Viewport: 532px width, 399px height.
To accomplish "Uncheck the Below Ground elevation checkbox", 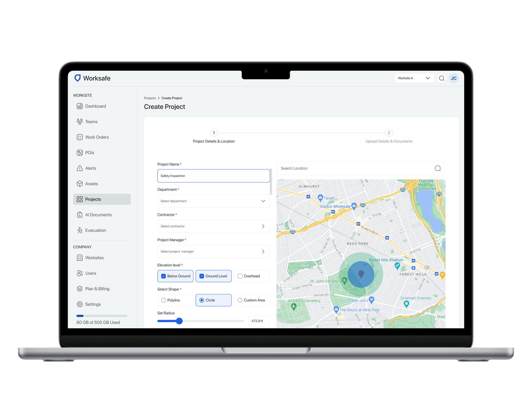I will pos(163,276).
